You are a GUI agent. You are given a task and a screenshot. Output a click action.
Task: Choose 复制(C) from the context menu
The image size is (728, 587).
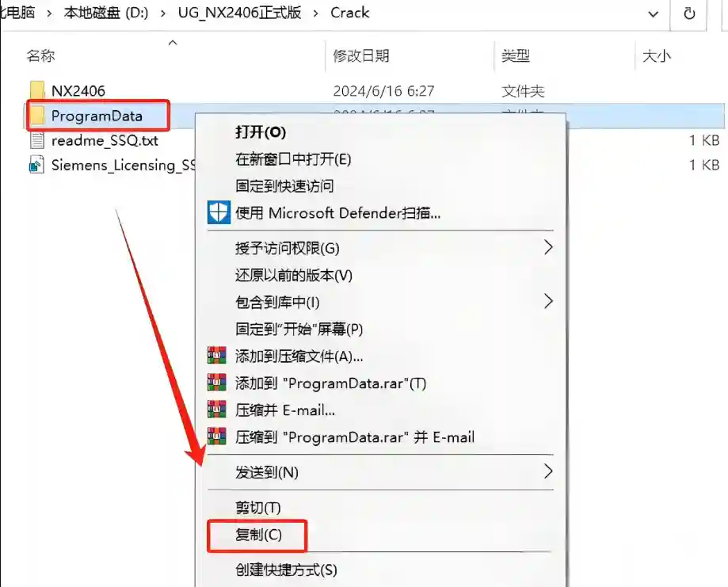tap(258, 535)
